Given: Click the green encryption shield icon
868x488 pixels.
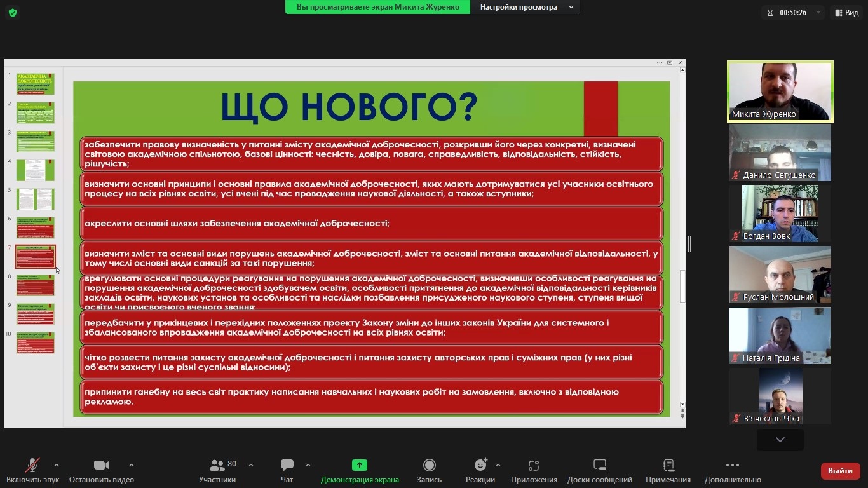Looking at the screenshot, I should click(13, 13).
